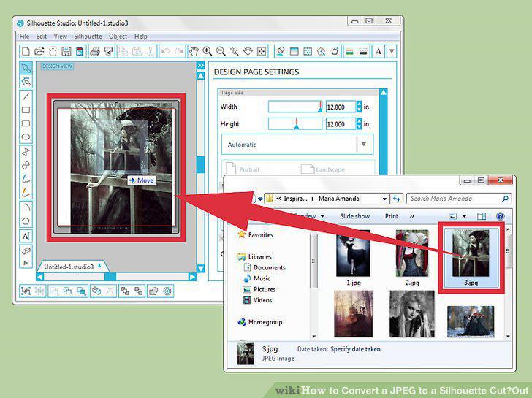Viewport: 532px width, 398px height.
Task: Adjust the Height slider
Action: point(295,124)
